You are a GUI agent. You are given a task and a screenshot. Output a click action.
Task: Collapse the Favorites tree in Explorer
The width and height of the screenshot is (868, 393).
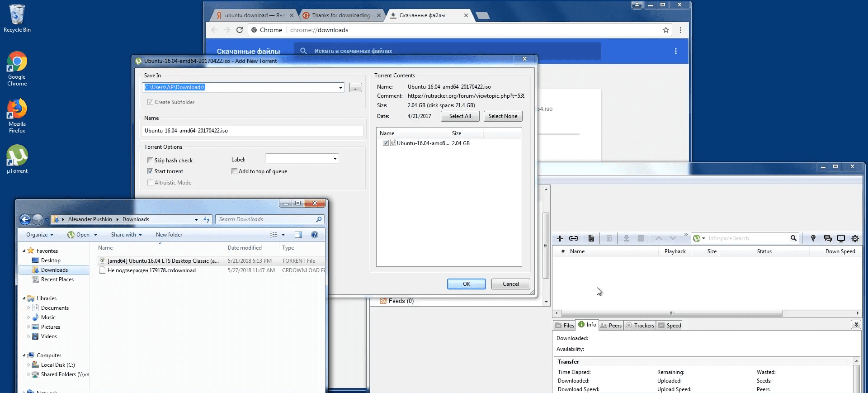pos(24,251)
